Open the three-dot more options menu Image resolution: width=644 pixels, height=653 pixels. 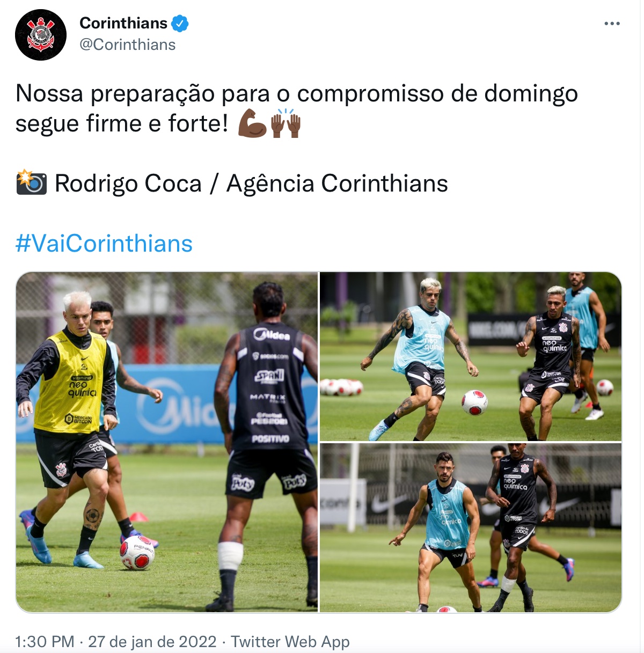612,24
